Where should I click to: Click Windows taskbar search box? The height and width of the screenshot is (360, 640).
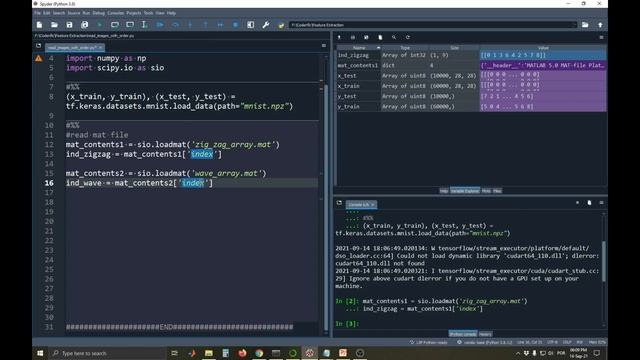coord(107,353)
